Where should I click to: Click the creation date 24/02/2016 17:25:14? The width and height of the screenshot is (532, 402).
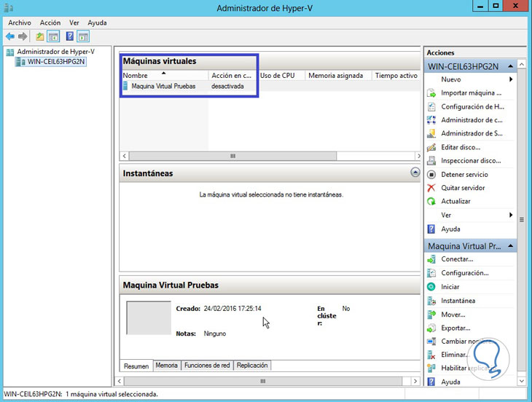232,309
